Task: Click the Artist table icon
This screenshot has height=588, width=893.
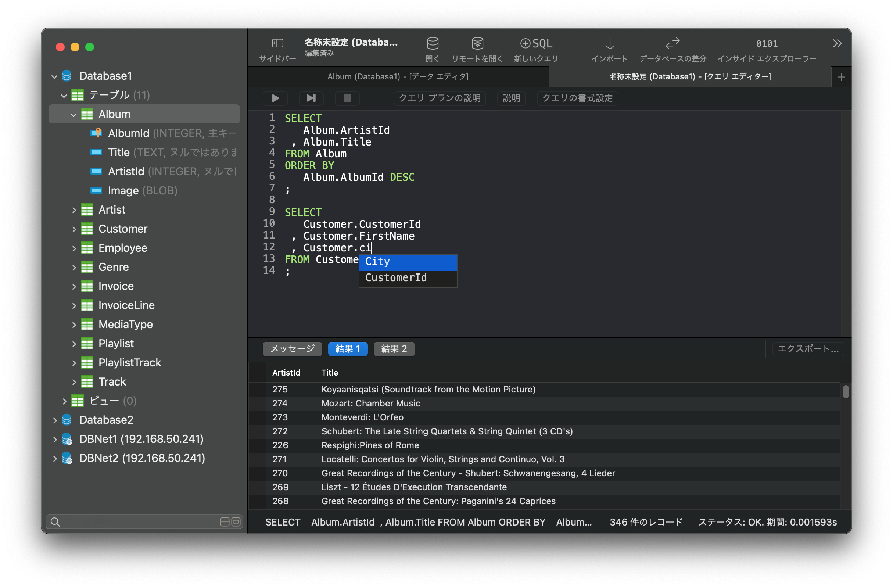Action: (87, 210)
